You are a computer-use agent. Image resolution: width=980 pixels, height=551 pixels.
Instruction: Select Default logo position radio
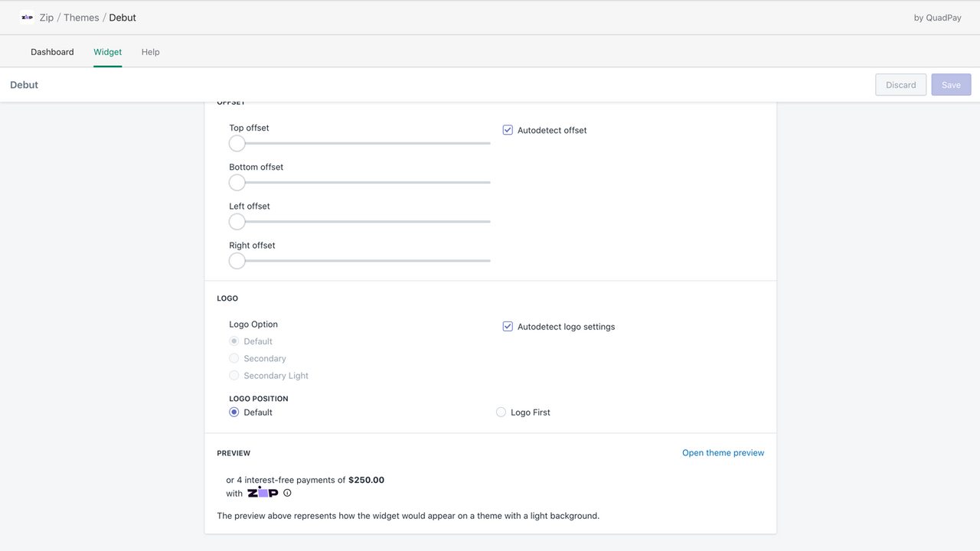click(234, 412)
